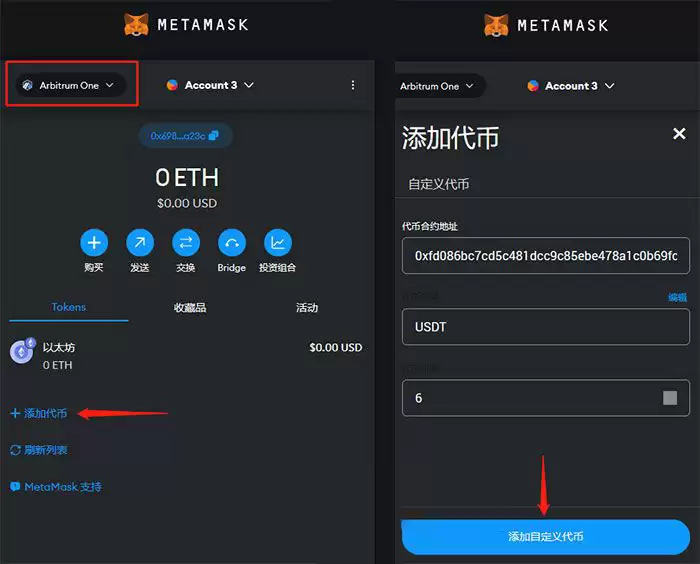Copy the wallet address 0x698...a23c
Screen dimensions: 700x564
[185, 136]
